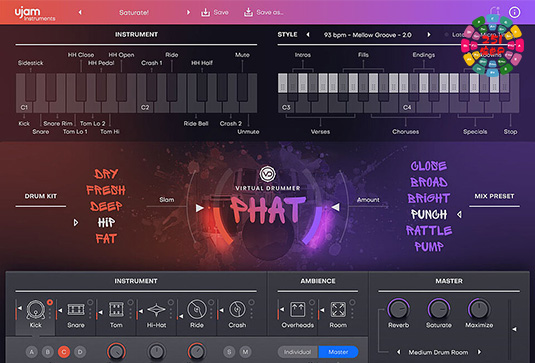This screenshot has height=363, width=535.
Task: Open the info panel icon
Action: (515, 12)
